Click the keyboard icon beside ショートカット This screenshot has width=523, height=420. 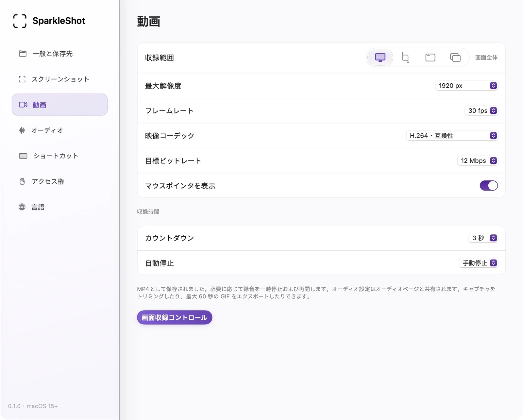tap(23, 156)
